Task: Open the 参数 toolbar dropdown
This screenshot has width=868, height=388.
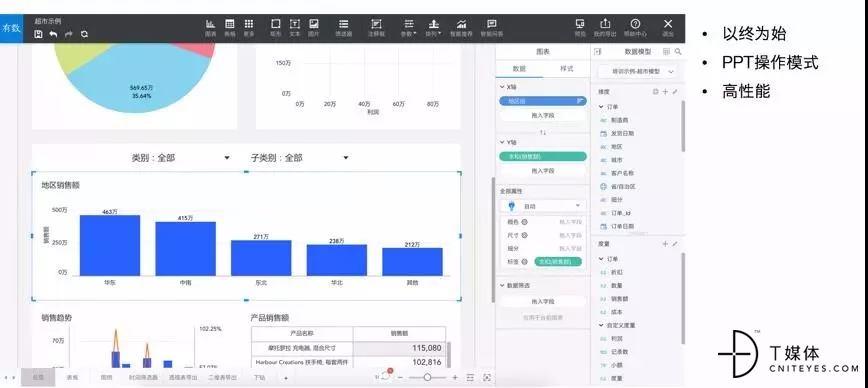Action: [409, 28]
